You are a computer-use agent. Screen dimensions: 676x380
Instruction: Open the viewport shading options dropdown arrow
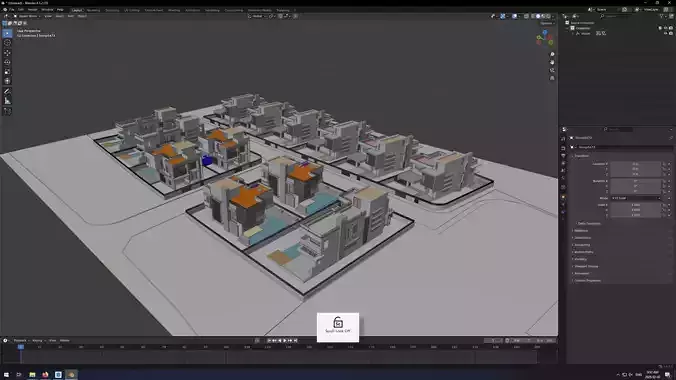point(554,16)
